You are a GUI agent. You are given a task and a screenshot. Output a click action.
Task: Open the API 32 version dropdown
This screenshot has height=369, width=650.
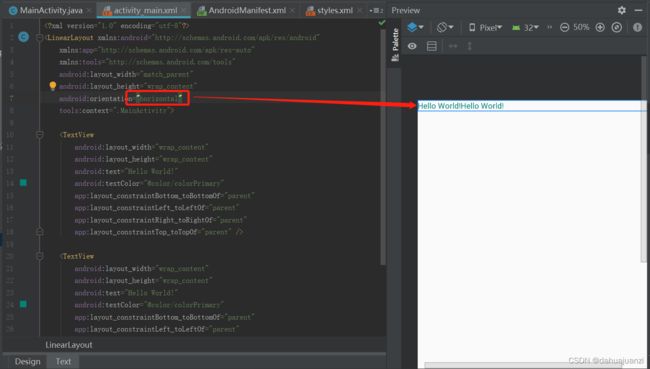point(525,27)
